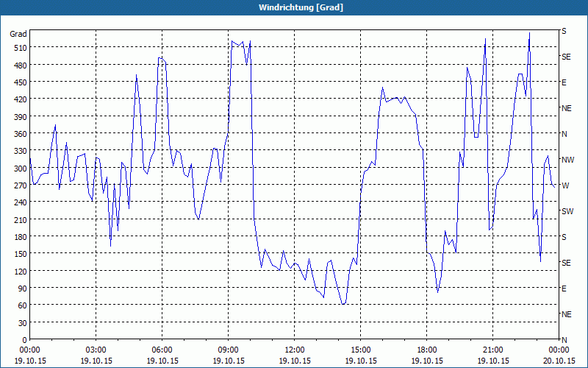Screen dimensions: 588x368
Task: Click the 19.10.15 date below 06:00
Action: point(162,361)
